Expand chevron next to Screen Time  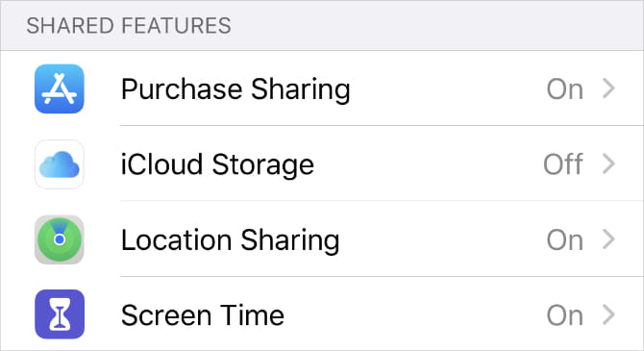pos(608,314)
